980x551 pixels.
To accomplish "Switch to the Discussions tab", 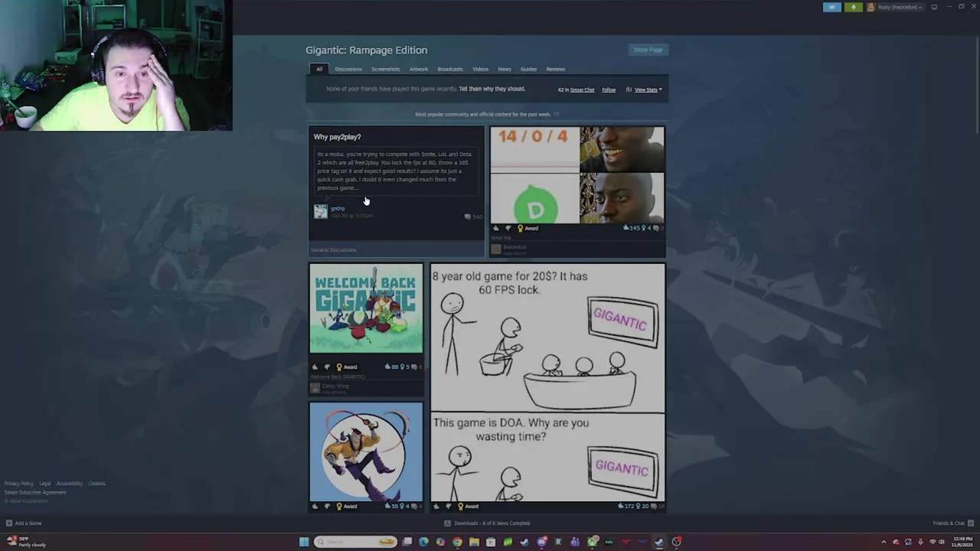I will click(x=348, y=69).
